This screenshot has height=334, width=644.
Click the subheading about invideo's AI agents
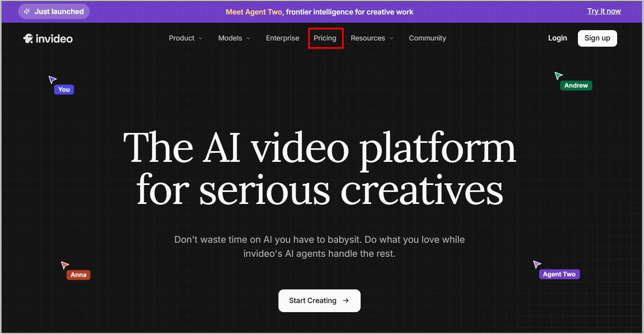[x=319, y=246]
